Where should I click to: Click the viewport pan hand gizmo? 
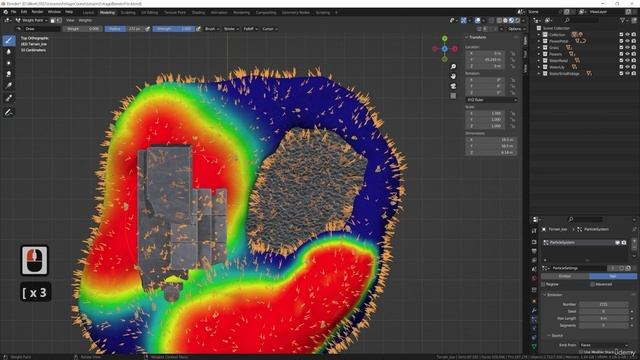453,76
